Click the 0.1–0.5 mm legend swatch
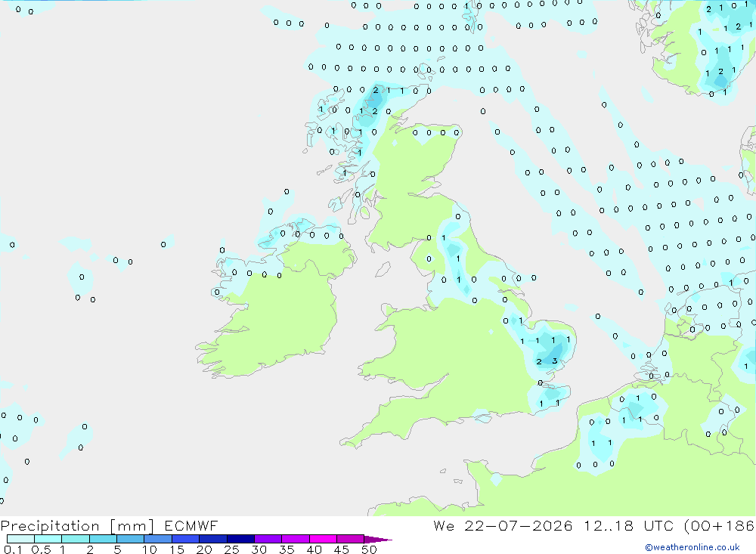The width and height of the screenshot is (756, 554). tap(20, 539)
